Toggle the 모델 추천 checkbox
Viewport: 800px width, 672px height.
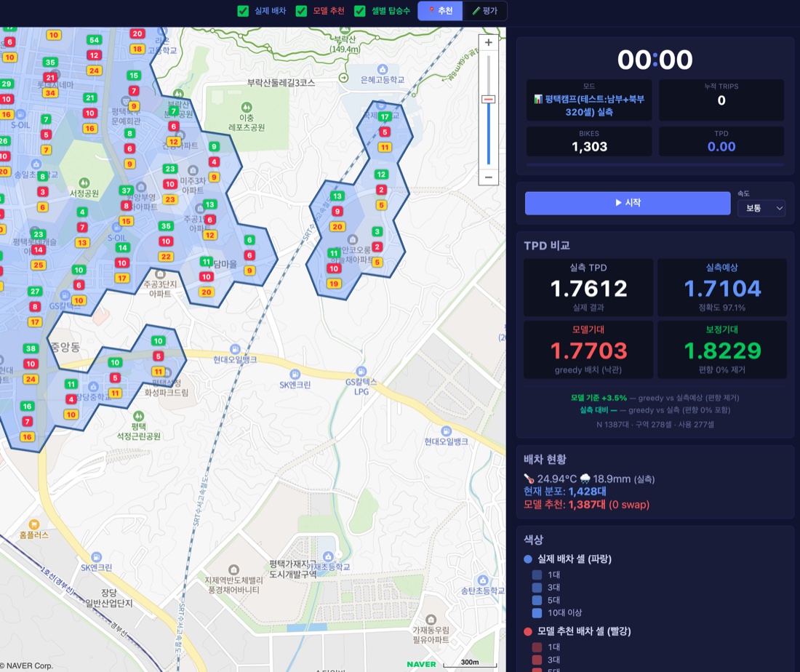click(x=302, y=11)
